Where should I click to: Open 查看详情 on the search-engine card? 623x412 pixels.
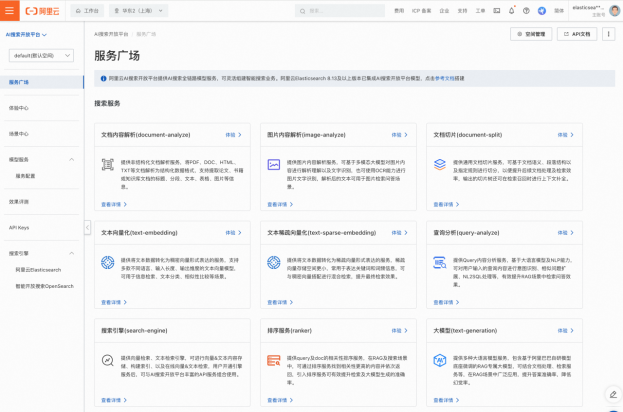click(114, 400)
